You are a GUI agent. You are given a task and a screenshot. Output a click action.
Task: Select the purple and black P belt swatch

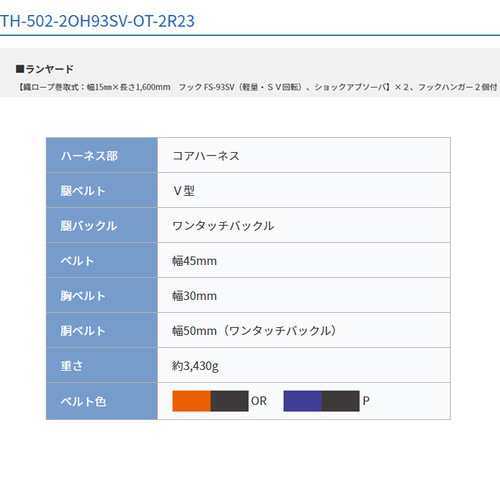[322, 401]
